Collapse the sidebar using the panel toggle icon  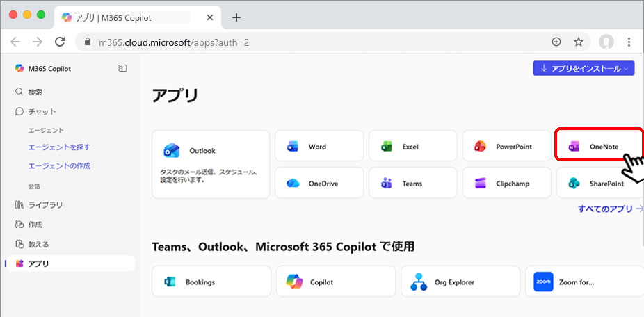123,68
